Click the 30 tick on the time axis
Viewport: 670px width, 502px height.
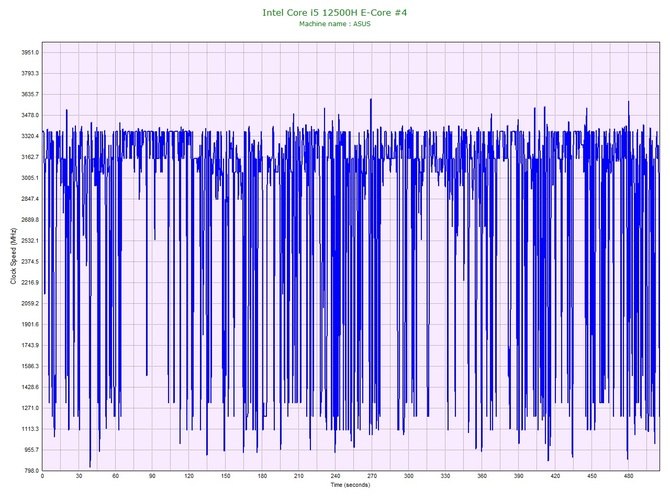coord(79,476)
